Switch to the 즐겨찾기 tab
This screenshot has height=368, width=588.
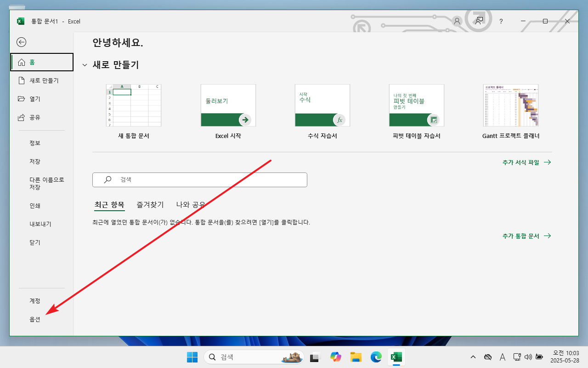click(x=150, y=205)
